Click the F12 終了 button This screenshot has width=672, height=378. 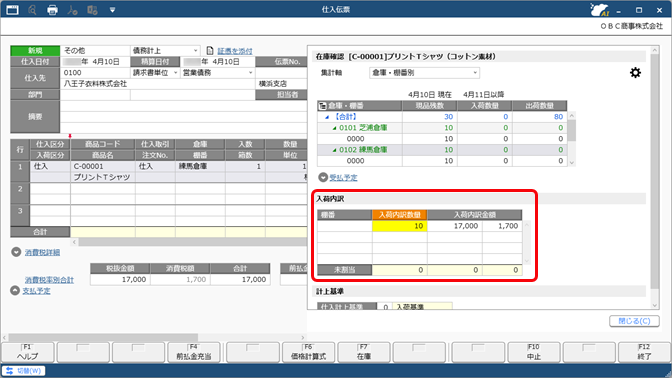coord(644,352)
